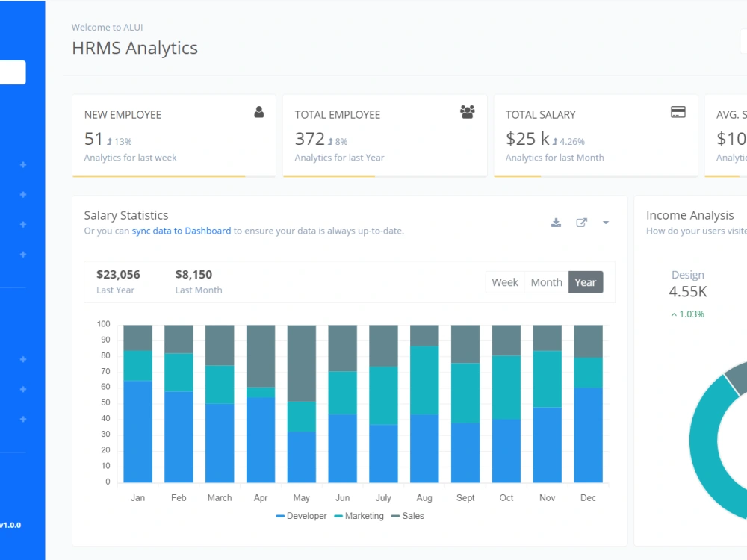Select the Year view button

[x=586, y=282]
